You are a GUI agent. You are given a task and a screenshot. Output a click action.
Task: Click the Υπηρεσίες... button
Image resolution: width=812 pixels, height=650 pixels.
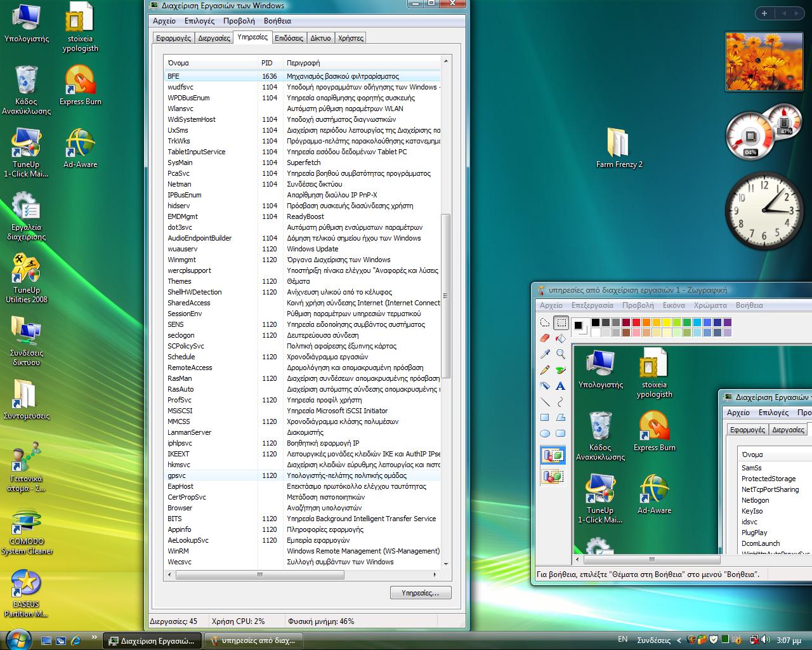(421, 593)
